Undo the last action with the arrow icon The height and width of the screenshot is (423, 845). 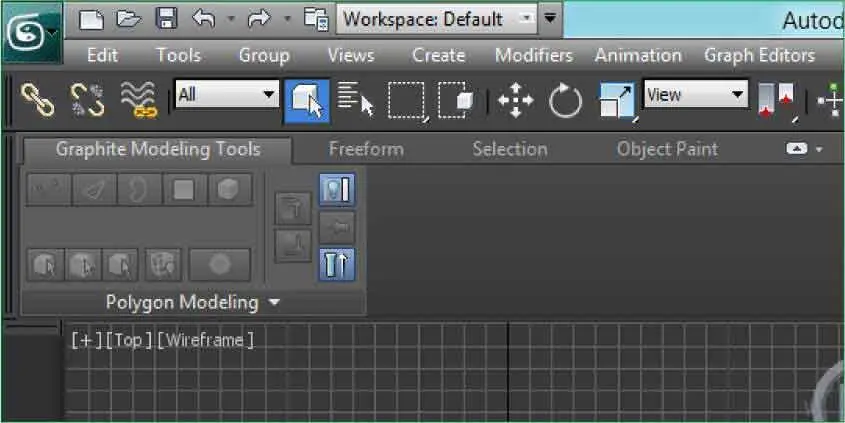tap(204, 19)
